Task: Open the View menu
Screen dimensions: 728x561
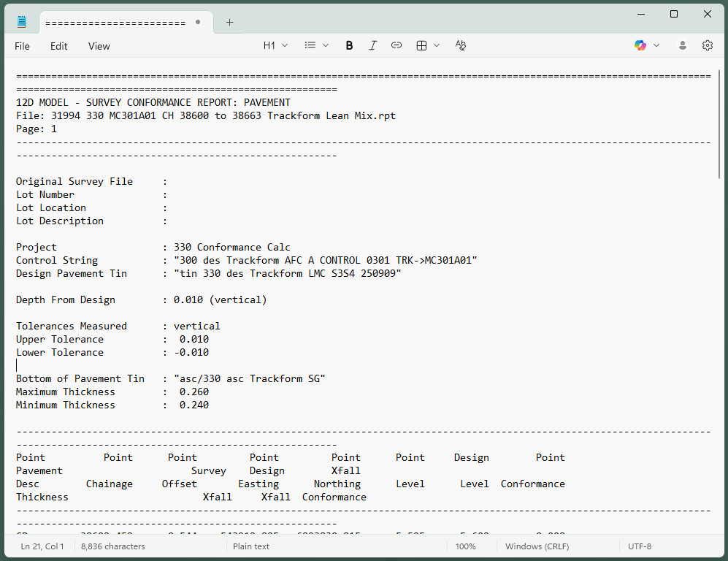Action: coord(99,46)
